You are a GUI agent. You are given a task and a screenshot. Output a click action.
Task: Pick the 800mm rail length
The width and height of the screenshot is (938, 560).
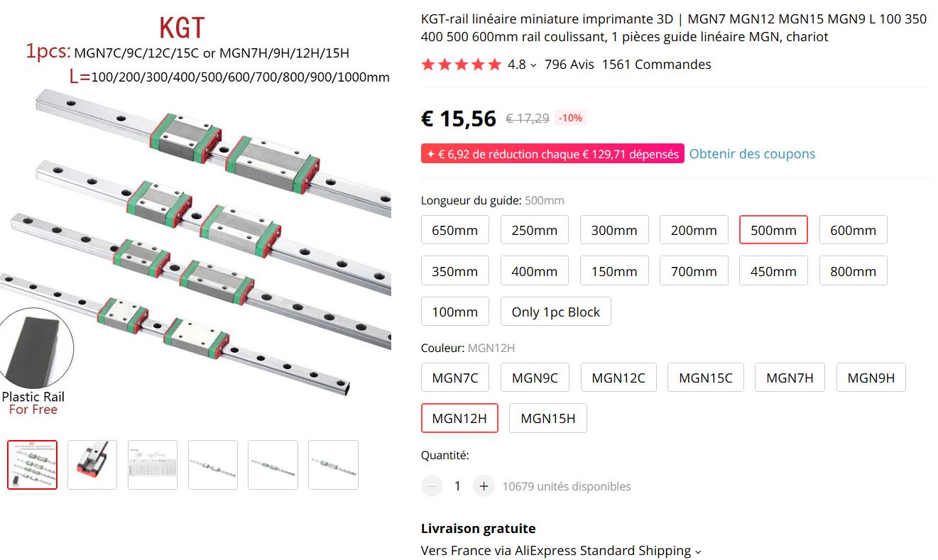(853, 271)
